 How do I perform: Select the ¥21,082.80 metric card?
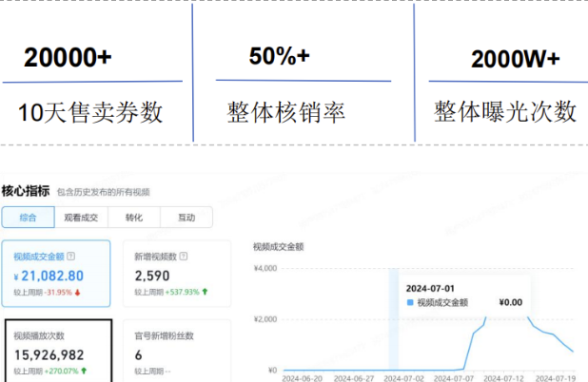(x=56, y=274)
